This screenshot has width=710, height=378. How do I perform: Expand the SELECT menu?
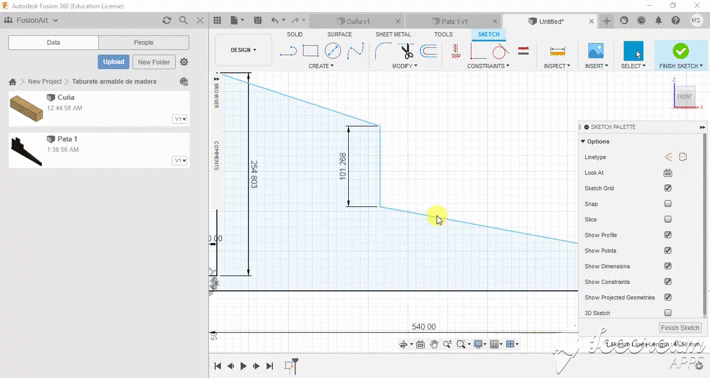[x=633, y=66]
